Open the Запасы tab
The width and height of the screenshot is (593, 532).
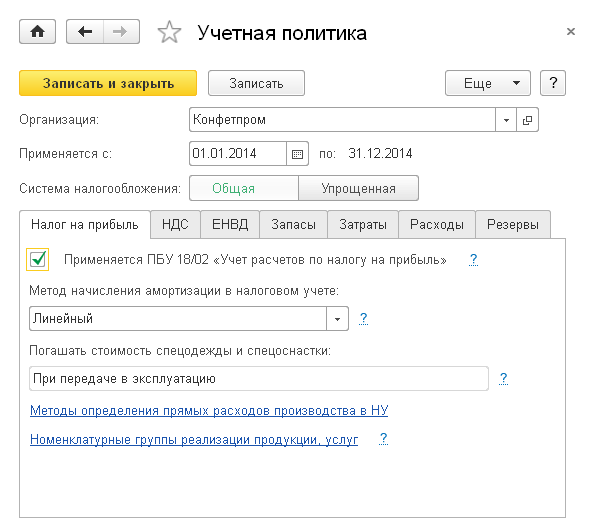(x=293, y=225)
